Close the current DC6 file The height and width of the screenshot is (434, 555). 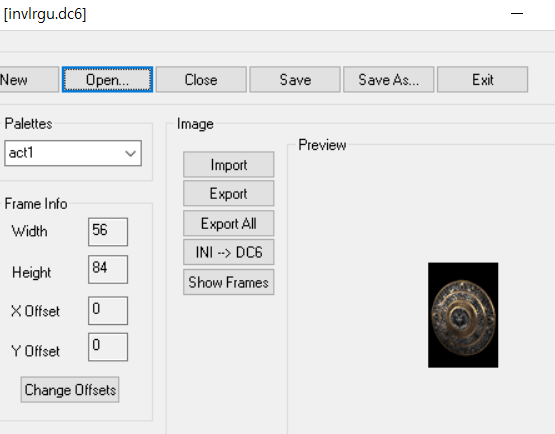201,80
